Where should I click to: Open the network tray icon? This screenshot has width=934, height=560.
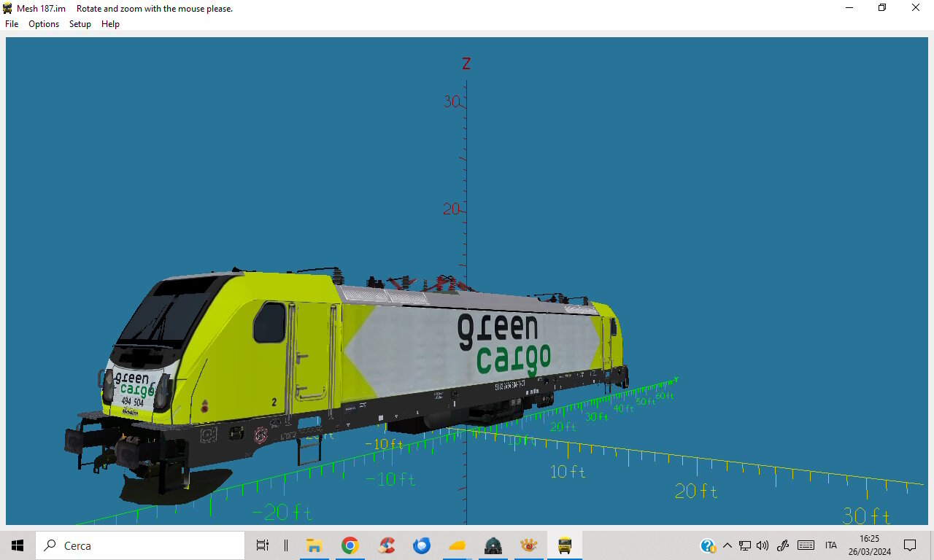(x=745, y=545)
